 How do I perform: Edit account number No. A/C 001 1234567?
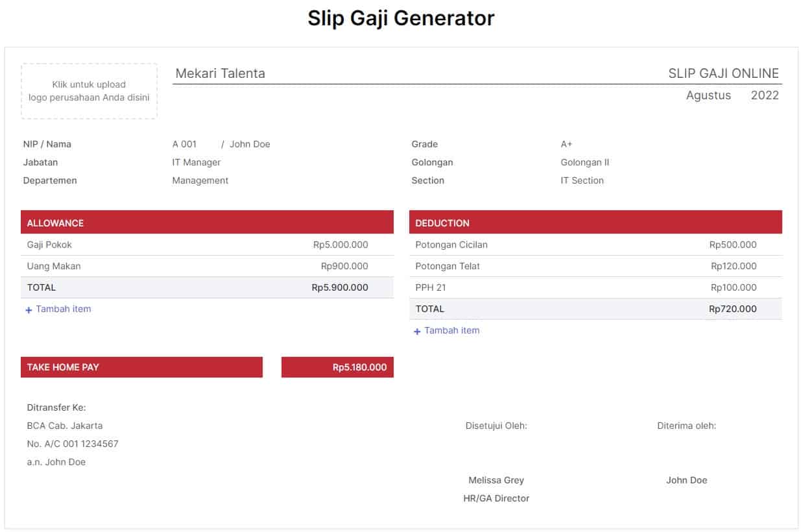point(73,444)
